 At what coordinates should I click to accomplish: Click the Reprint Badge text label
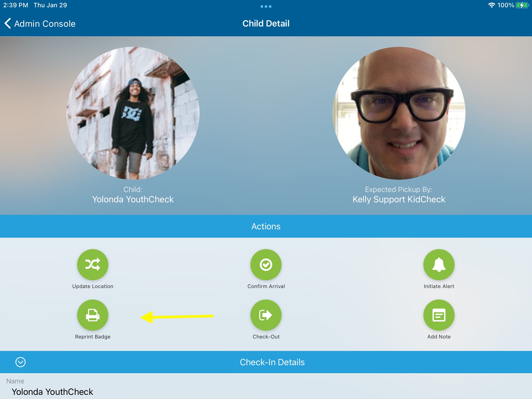pyautogui.click(x=93, y=337)
